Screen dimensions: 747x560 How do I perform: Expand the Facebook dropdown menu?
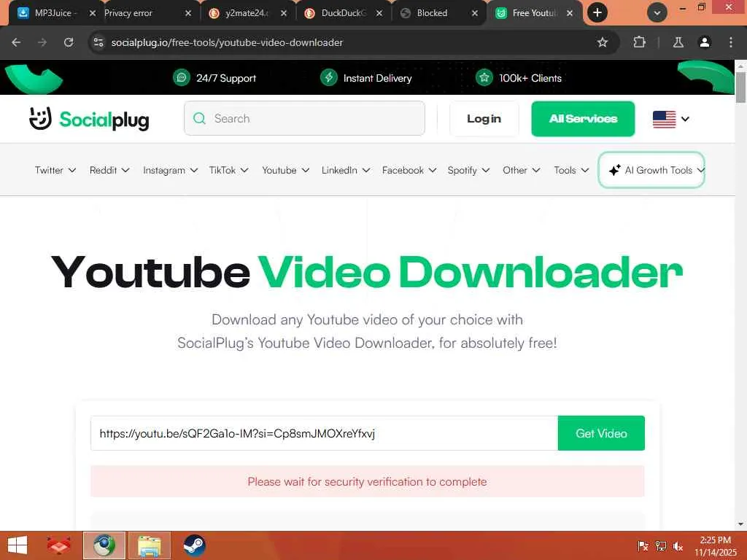coord(409,170)
